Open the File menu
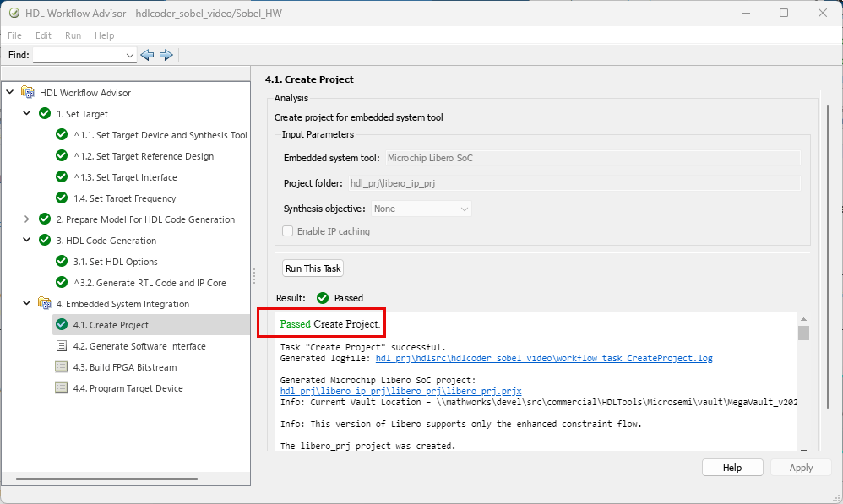 pos(14,35)
